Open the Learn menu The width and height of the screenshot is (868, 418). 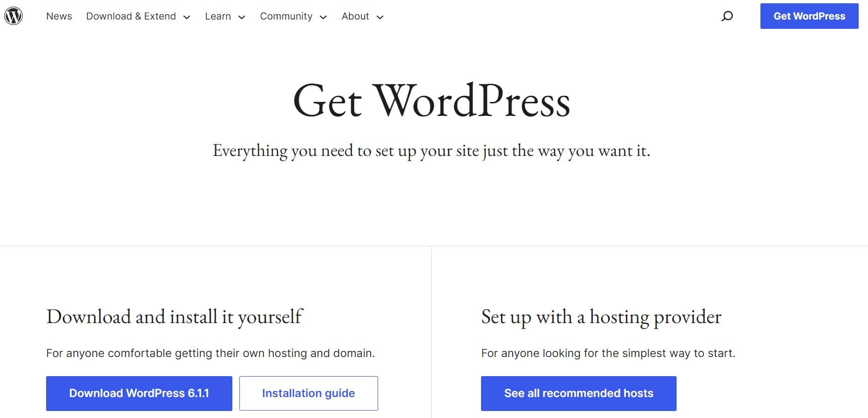[x=218, y=16]
